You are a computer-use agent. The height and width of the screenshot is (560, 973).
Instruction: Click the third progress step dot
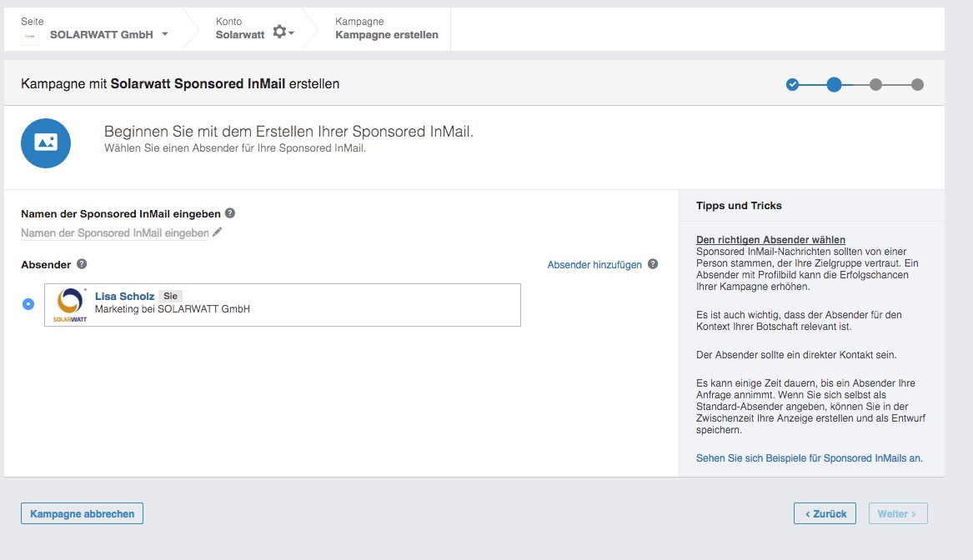(875, 84)
